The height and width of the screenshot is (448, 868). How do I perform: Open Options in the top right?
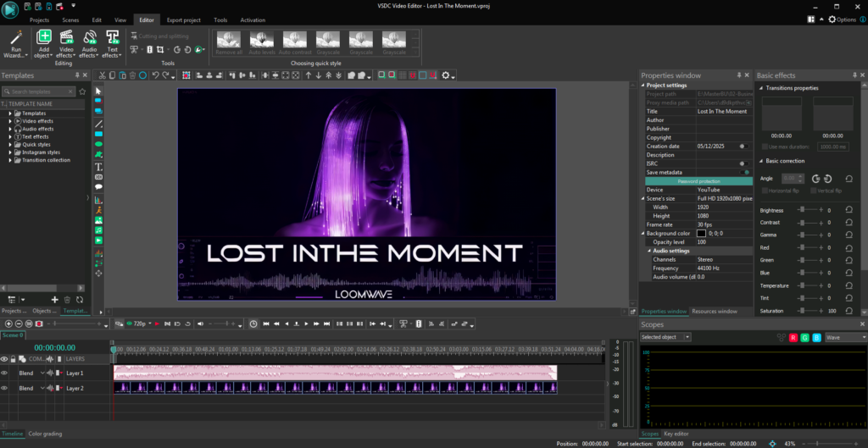[842, 19]
